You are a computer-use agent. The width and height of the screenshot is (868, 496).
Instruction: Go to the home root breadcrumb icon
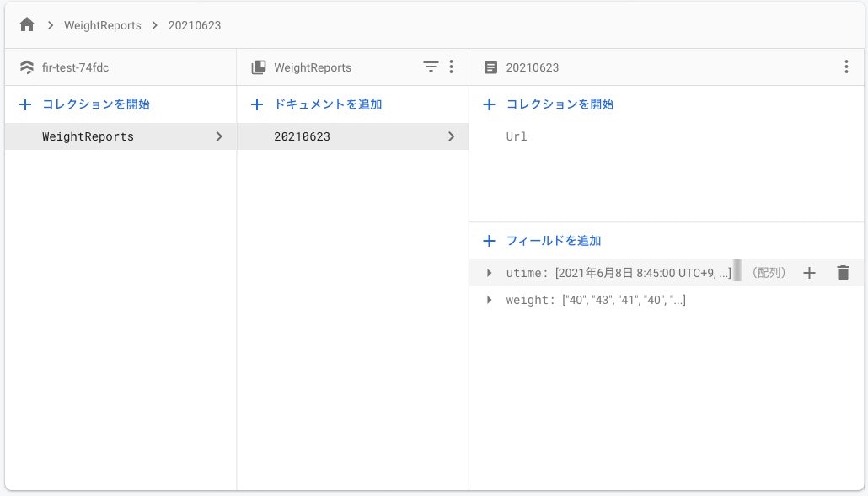click(x=27, y=25)
